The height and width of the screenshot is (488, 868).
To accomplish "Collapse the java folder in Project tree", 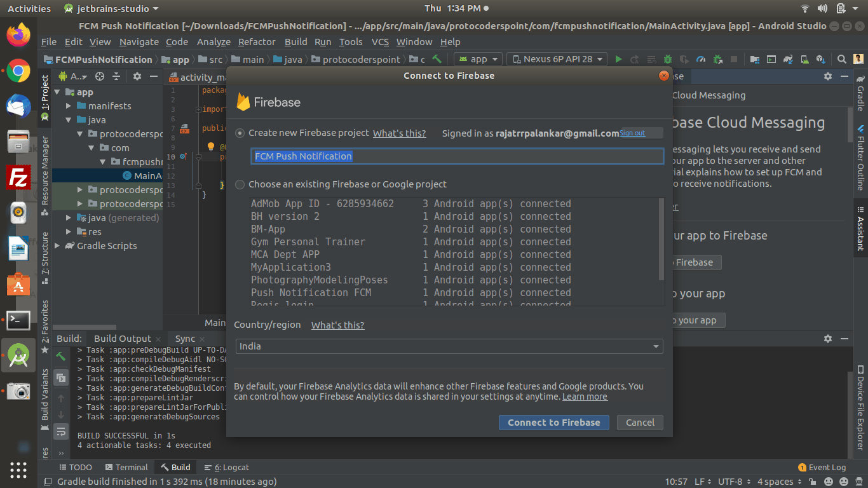I will 68,119.
